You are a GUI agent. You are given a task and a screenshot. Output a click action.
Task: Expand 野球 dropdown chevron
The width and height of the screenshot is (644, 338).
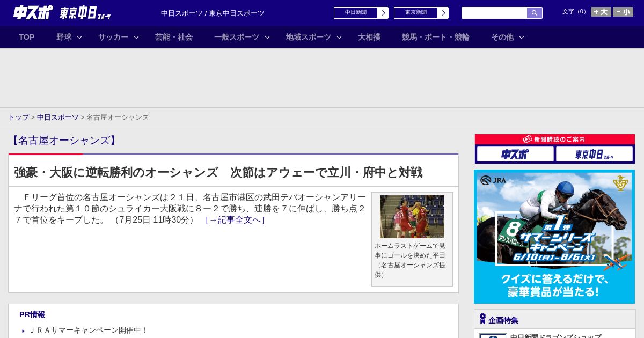tap(79, 37)
